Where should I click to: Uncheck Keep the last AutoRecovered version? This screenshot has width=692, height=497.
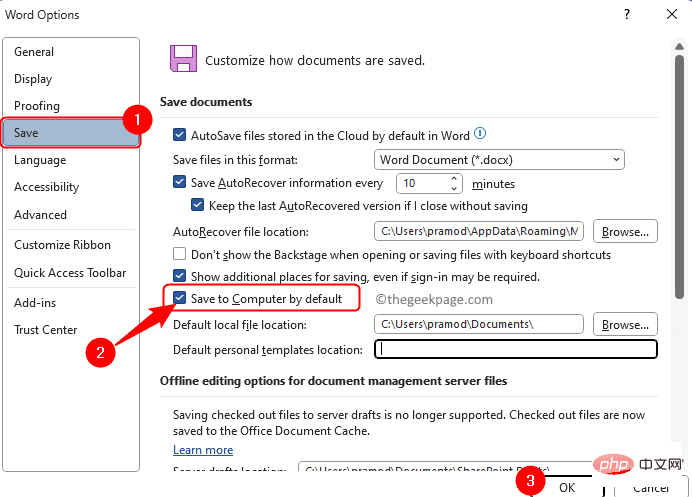(197, 204)
